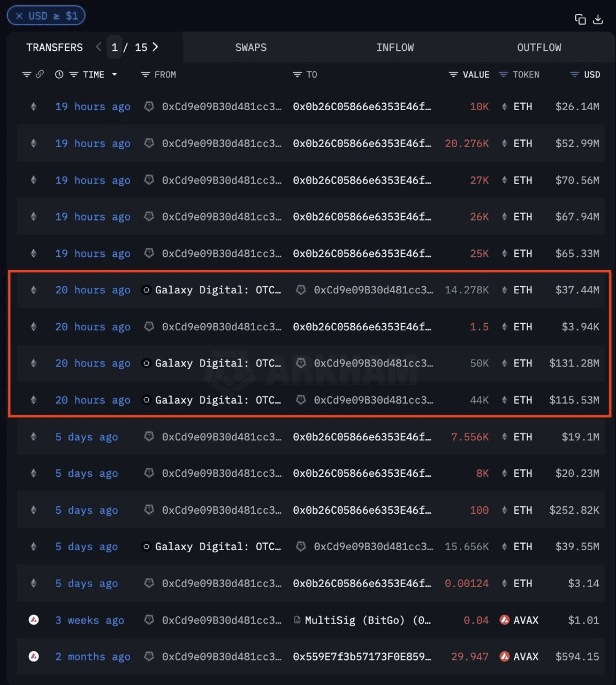Click the VALUE column header
The width and height of the screenshot is (616, 685).
tap(476, 74)
